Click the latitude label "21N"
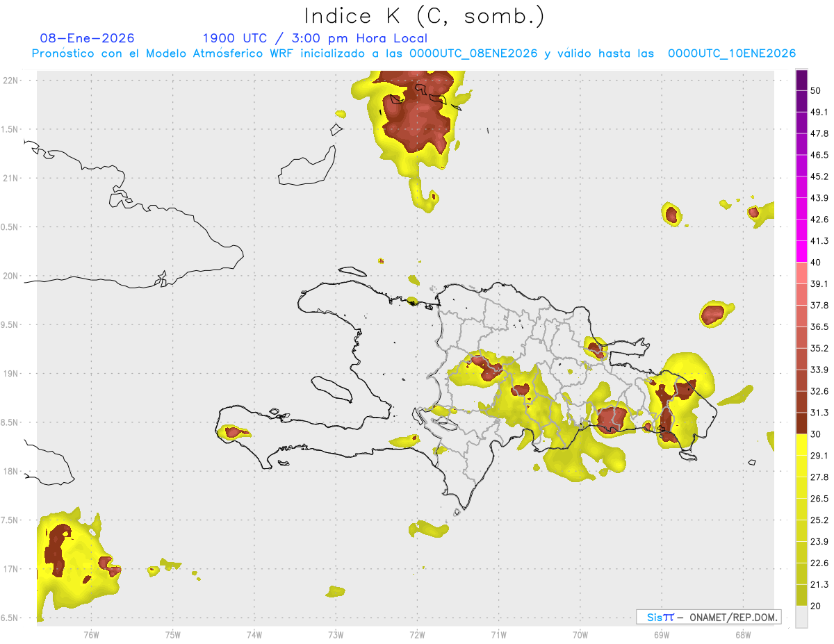The height and width of the screenshot is (644, 834). point(12,178)
